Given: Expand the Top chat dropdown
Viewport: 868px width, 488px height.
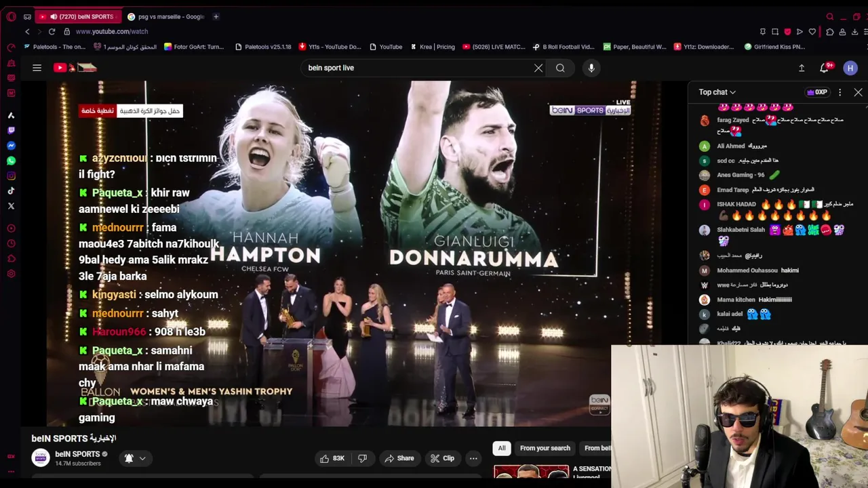Looking at the screenshot, I should [717, 92].
